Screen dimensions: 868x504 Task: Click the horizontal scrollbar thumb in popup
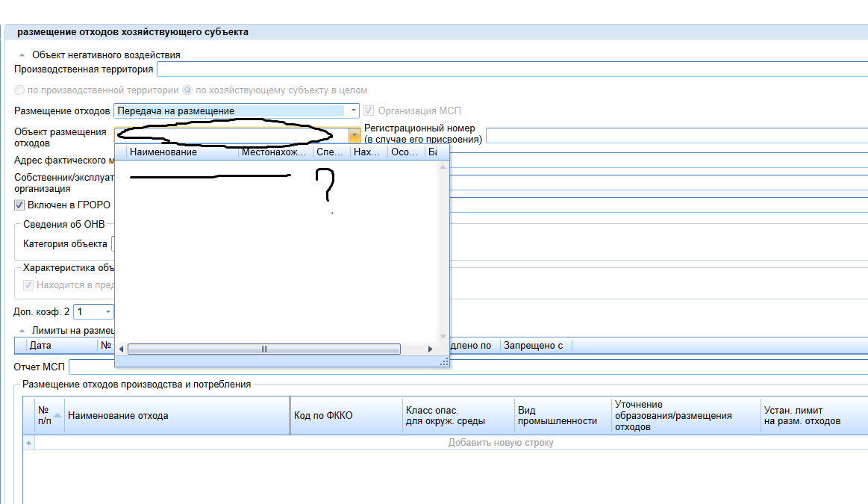coord(263,349)
